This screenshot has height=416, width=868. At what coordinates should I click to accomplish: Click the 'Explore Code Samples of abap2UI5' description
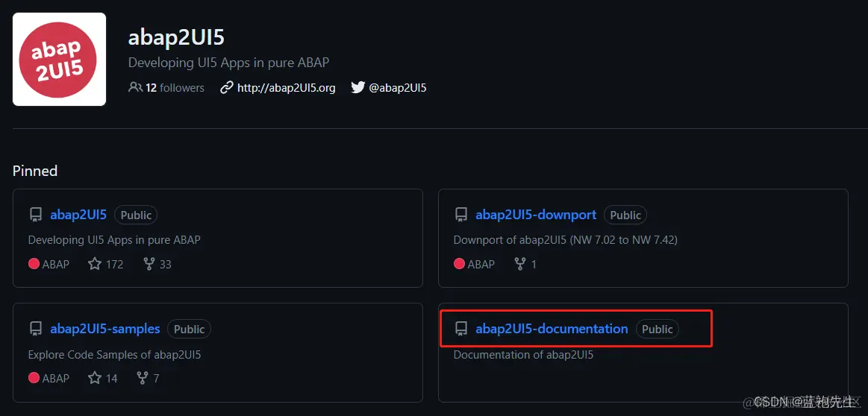115,355
